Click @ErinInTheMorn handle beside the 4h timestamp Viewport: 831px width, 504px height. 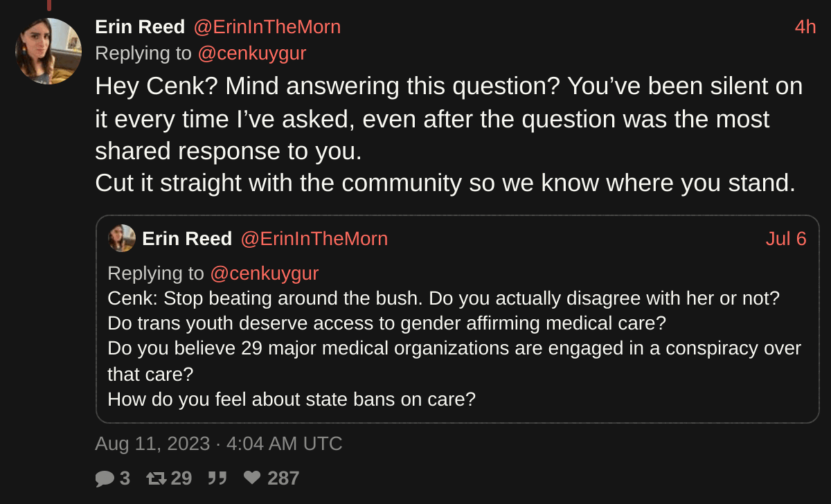click(x=267, y=27)
